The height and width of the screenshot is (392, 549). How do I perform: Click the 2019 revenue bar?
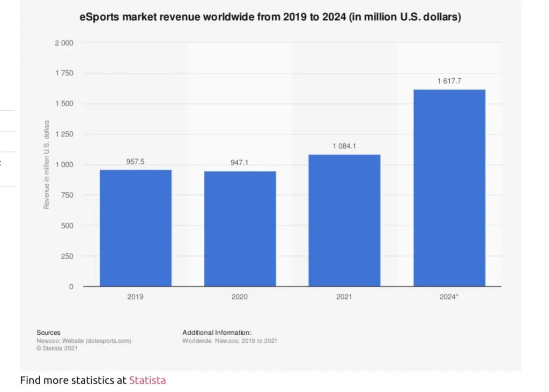pos(136,228)
